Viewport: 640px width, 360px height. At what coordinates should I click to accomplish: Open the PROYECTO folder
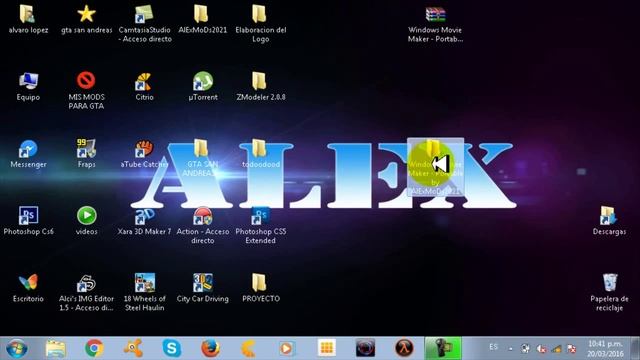(260, 288)
